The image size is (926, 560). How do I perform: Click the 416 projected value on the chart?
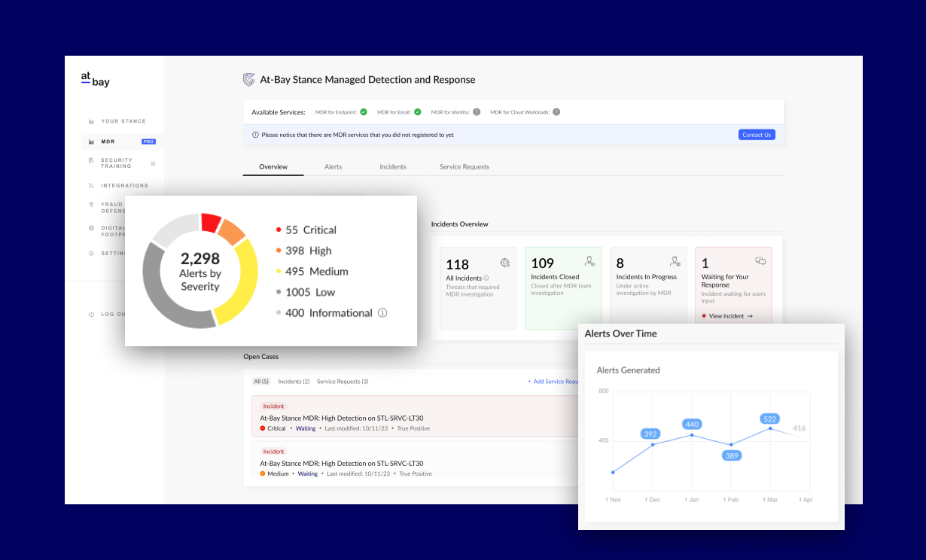point(800,428)
